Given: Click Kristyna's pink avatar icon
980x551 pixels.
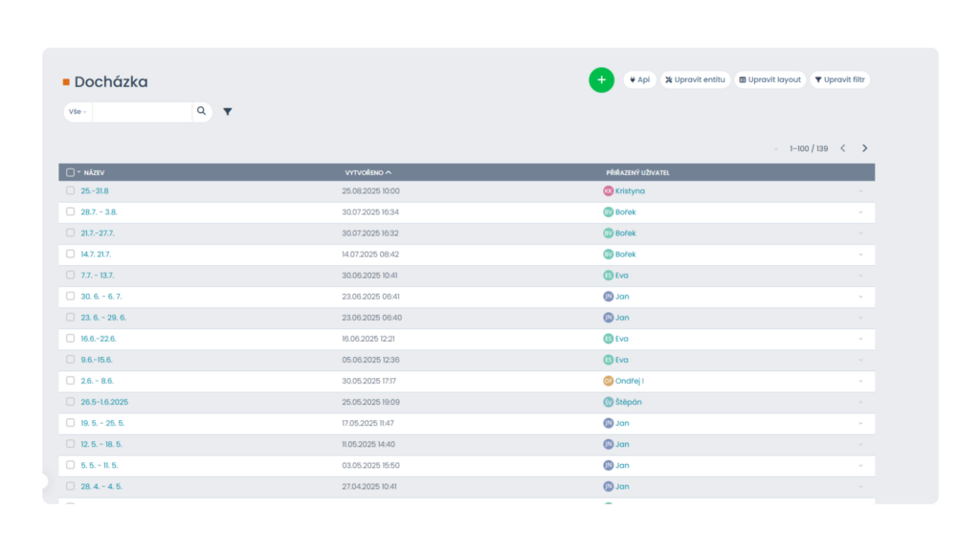Looking at the screenshot, I should [x=608, y=191].
